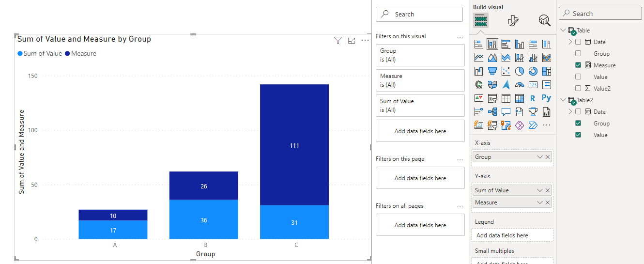Expand the Date hierarchy under Table

570,42
